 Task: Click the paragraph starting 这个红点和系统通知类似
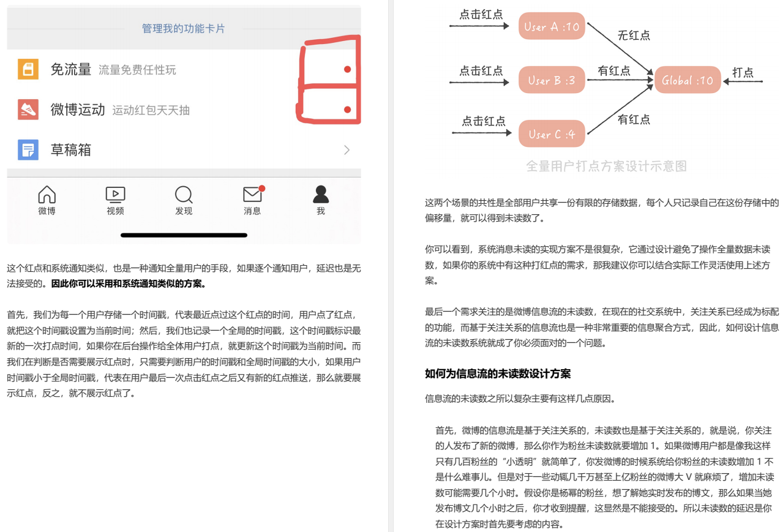click(x=184, y=275)
